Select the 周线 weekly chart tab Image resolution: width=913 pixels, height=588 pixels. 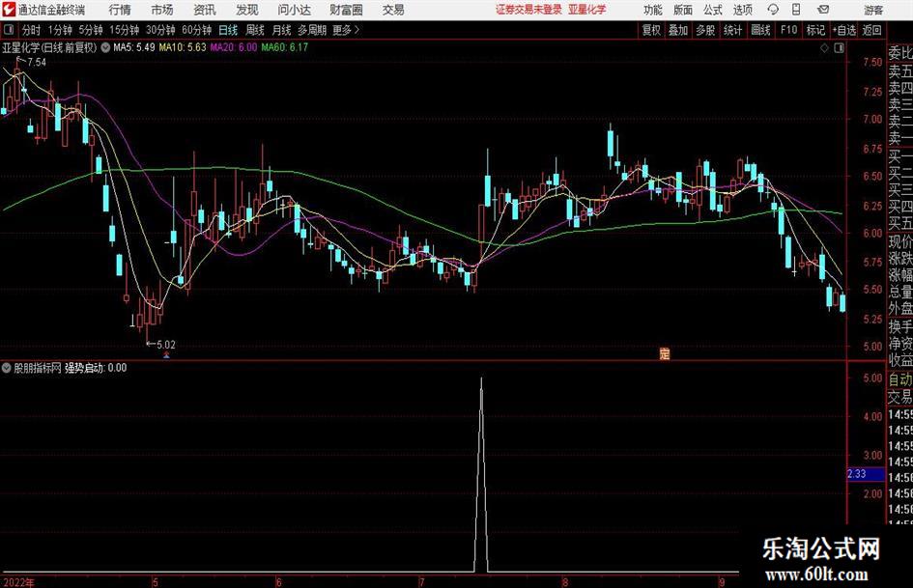255,30
